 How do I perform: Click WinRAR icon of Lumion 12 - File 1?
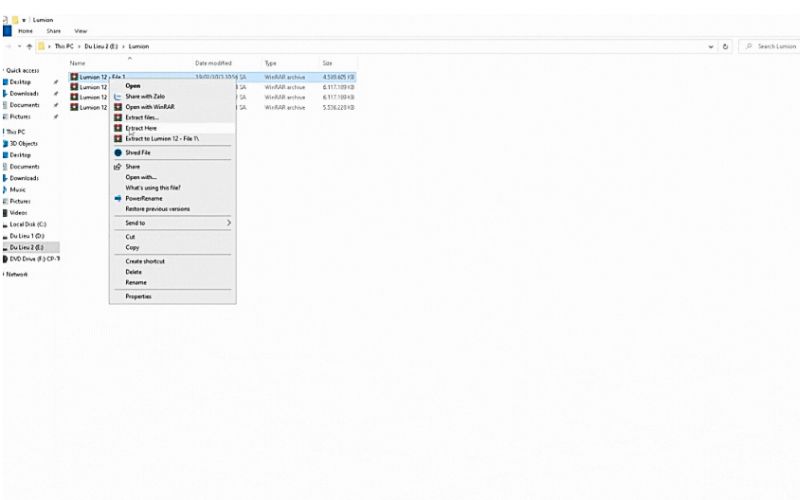(x=74, y=77)
